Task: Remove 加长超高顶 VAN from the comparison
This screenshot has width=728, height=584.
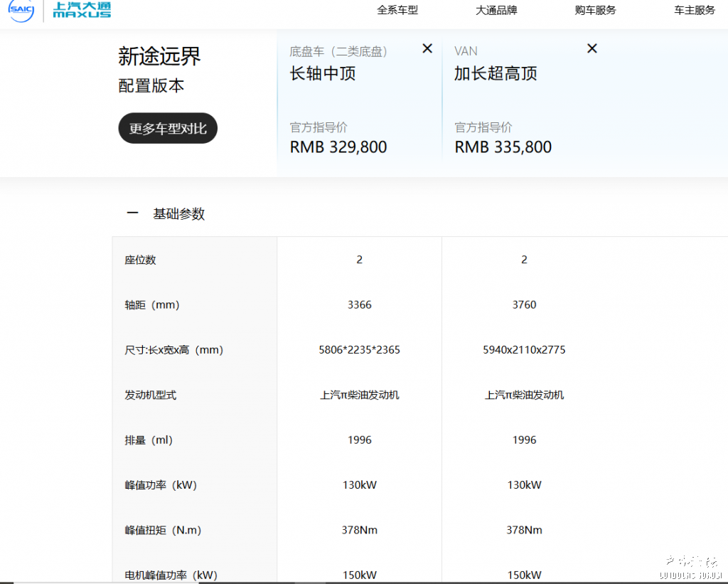Action: point(592,48)
